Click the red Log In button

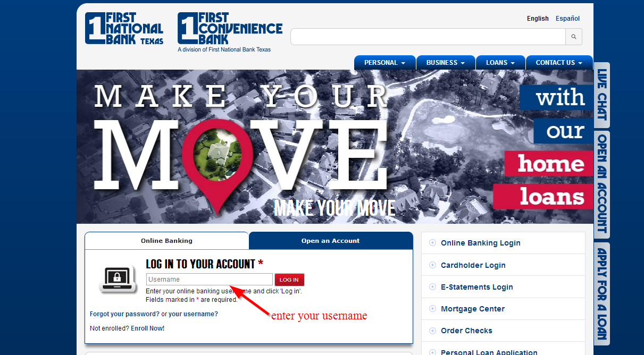click(289, 280)
